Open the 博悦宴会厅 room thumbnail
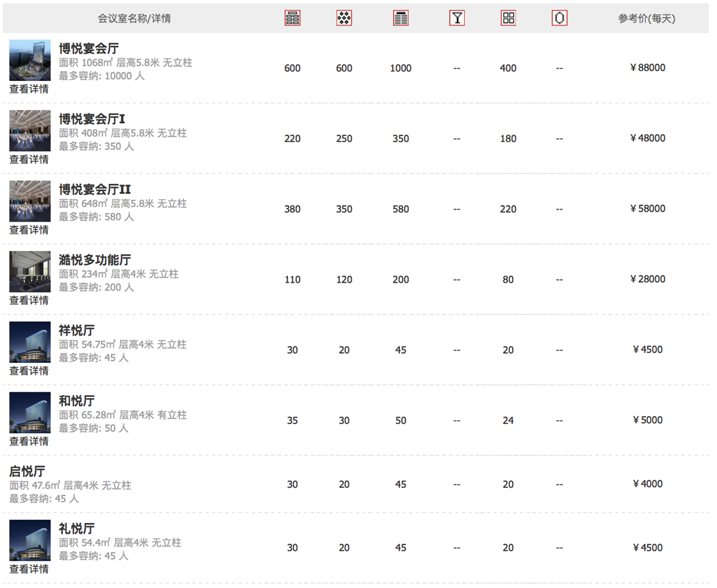Viewport: 717px width, 588px height. (30, 60)
